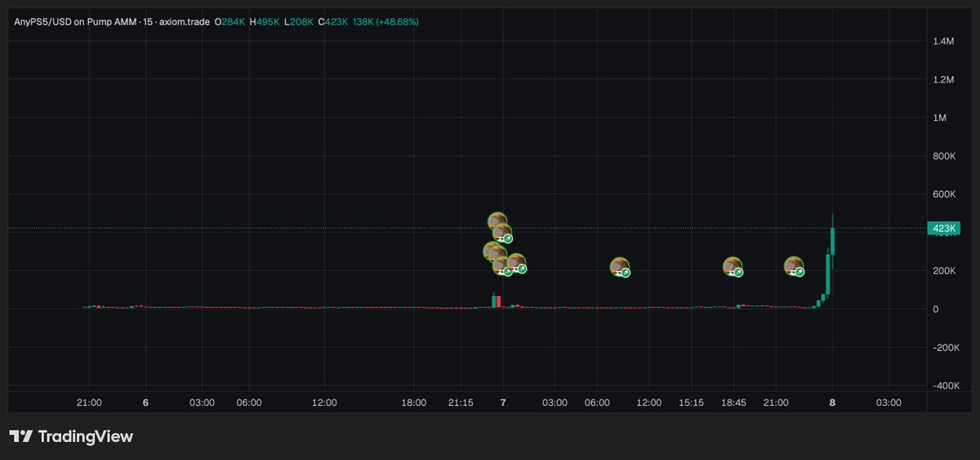Viewport: 980px width, 460px height.
Task: Click the change value 138K (+48.68%)
Action: tap(385, 22)
